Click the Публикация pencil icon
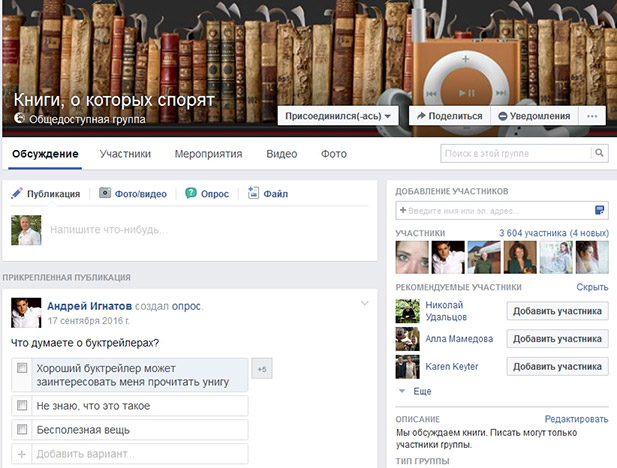This screenshot has width=617, height=468. (17, 194)
